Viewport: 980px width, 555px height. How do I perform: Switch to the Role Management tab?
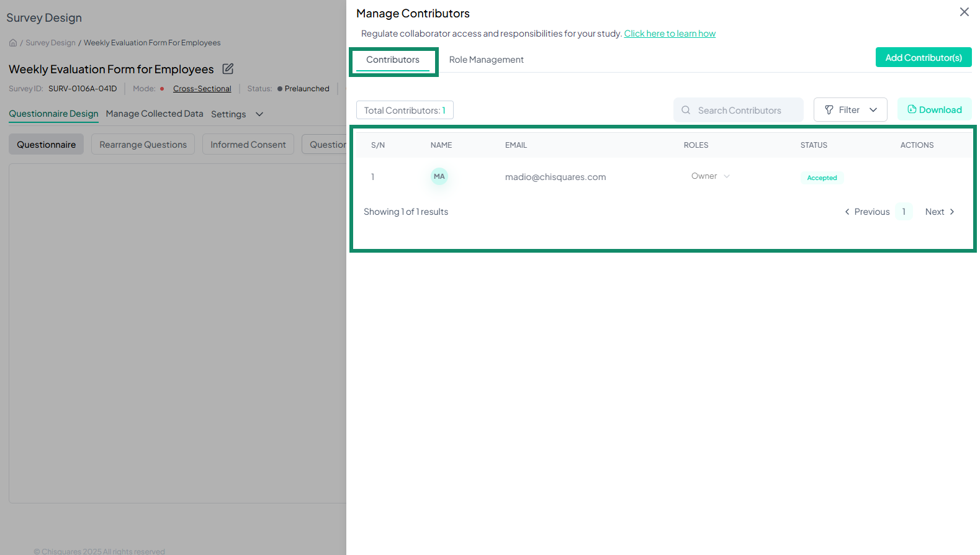[486, 60]
